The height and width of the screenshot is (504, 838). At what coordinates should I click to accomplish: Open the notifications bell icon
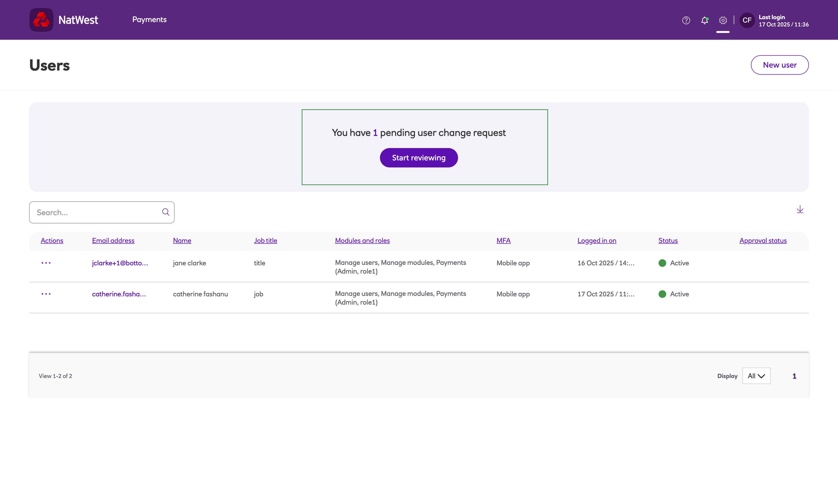(704, 20)
